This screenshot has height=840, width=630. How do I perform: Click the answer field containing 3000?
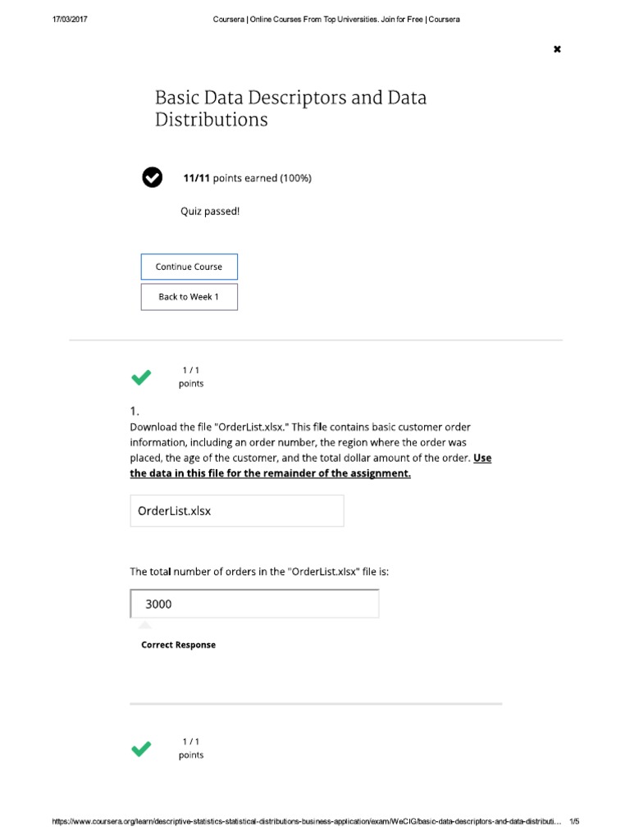coord(255,604)
